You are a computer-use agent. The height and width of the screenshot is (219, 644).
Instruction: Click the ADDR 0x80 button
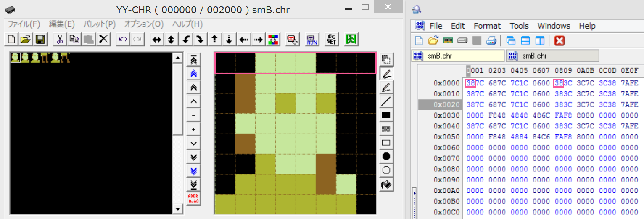(x=193, y=198)
